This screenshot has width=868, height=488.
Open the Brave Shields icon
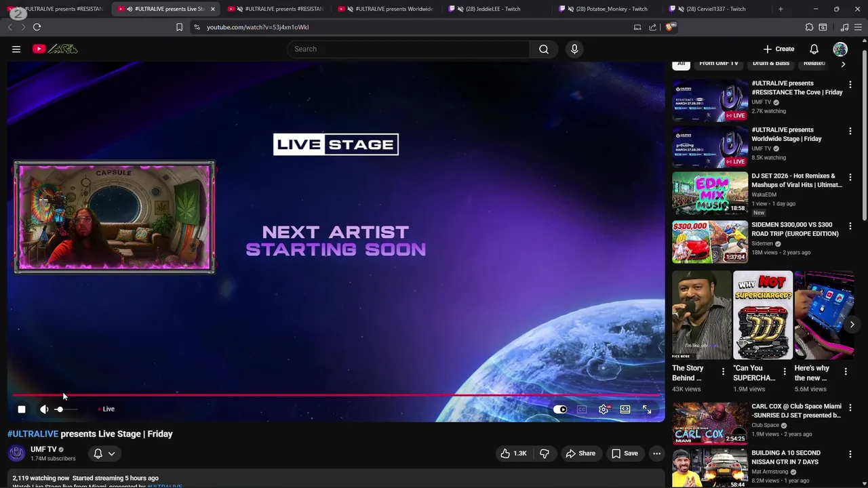pyautogui.click(x=670, y=27)
